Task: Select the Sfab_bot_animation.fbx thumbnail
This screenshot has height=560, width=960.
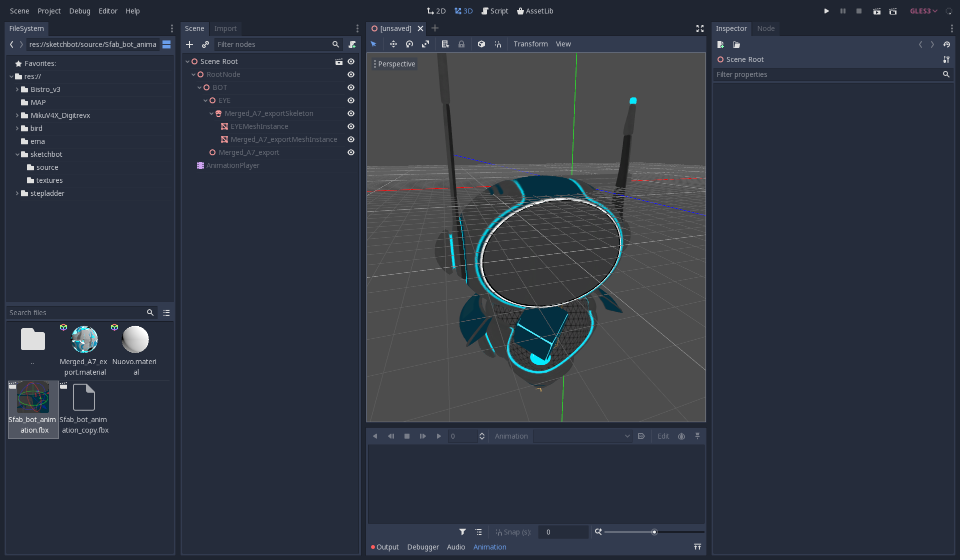Action: 33,398
